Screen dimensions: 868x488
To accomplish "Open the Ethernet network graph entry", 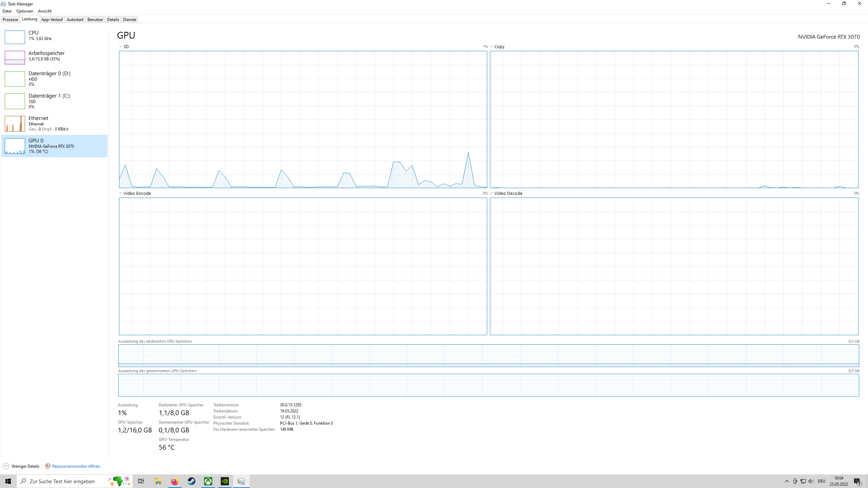I will [38, 123].
